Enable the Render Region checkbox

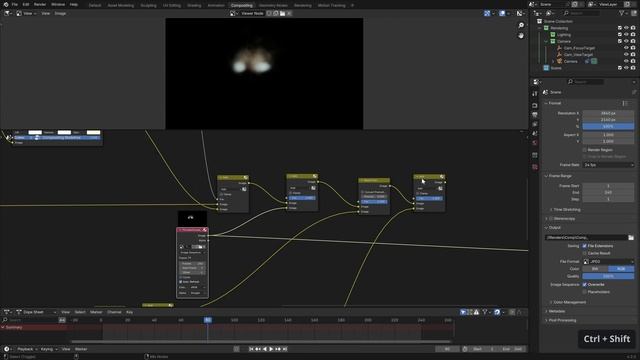click(584, 150)
